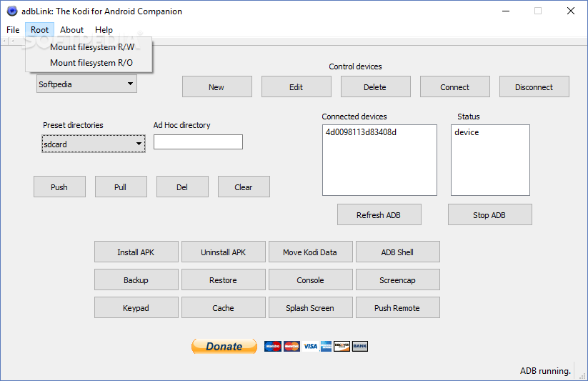Click the Cache button
This screenshot has width=588, height=381.
pyautogui.click(x=224, y=307)
